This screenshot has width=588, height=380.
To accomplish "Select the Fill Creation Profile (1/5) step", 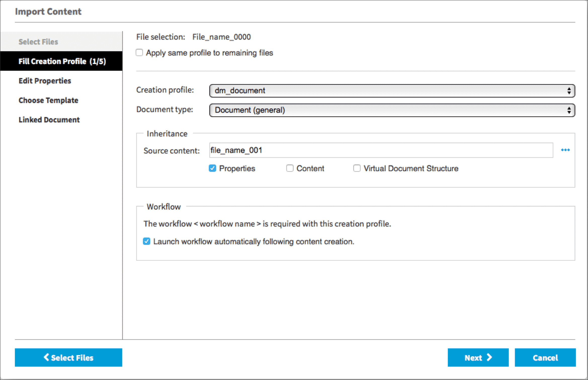I will (62, 61).
